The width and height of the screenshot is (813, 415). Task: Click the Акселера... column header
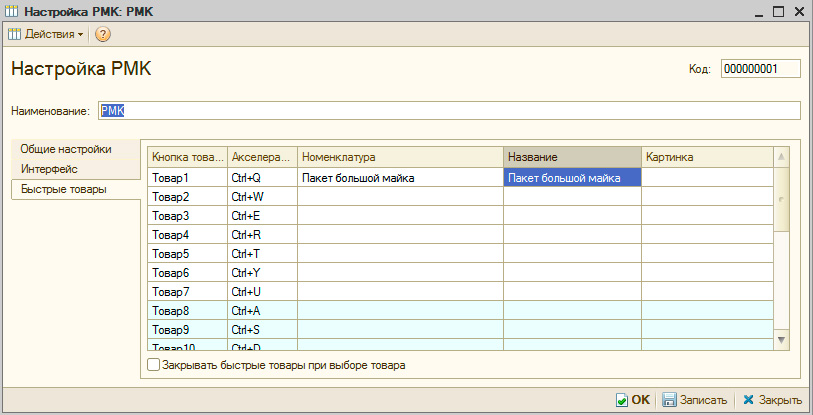click(262, 157)
